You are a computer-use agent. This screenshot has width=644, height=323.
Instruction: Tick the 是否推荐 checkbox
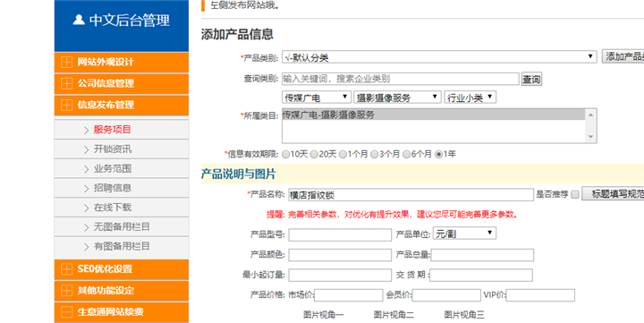coord(575,194)
